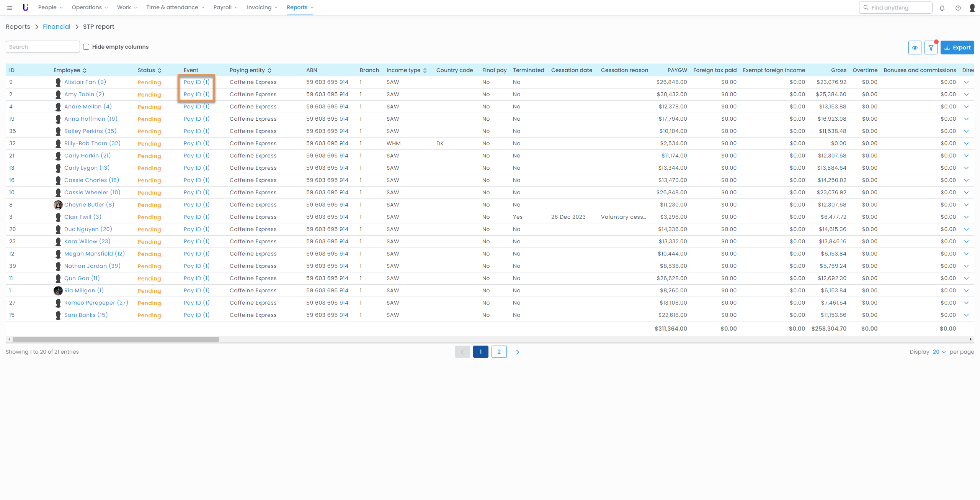Expand Clair Twill row details chevron
980x500 pixels.
[x=966, y=217]
